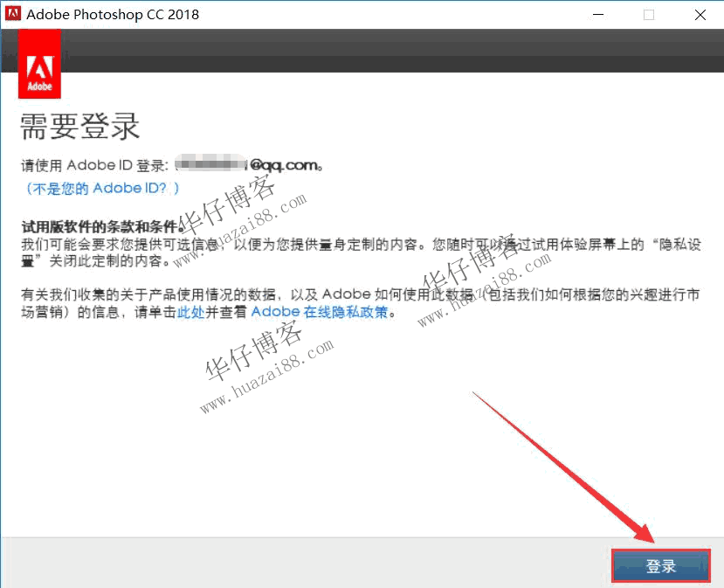This screenshot has width=724, height=588.
Task: Click the 需要登录 heading
Action: 79,126
